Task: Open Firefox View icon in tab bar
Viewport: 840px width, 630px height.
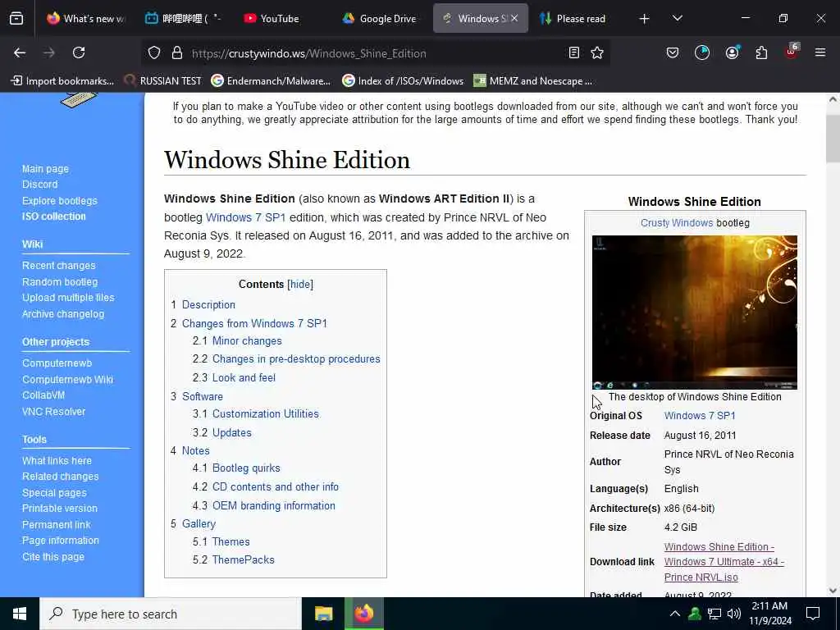Action: click(16, 19)
